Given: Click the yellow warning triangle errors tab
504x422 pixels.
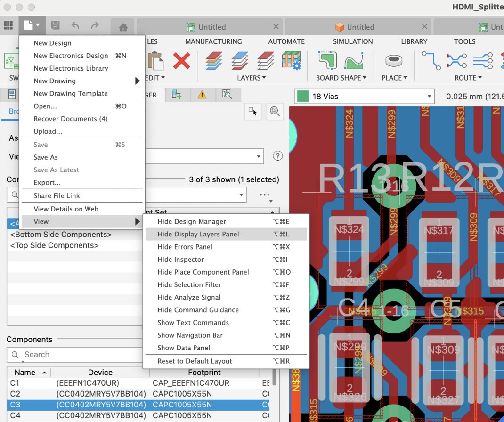Looking at the screenshot, I should [x=202, y=95].
